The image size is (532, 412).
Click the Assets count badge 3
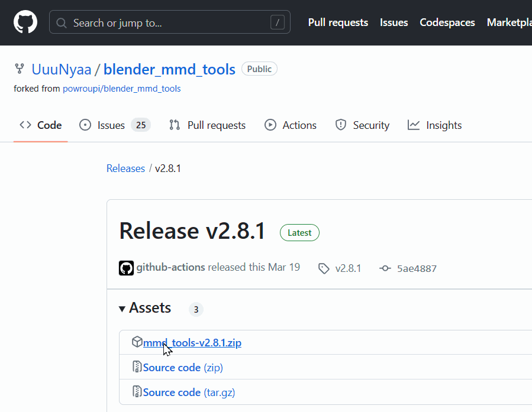click(x=196, y=309)
